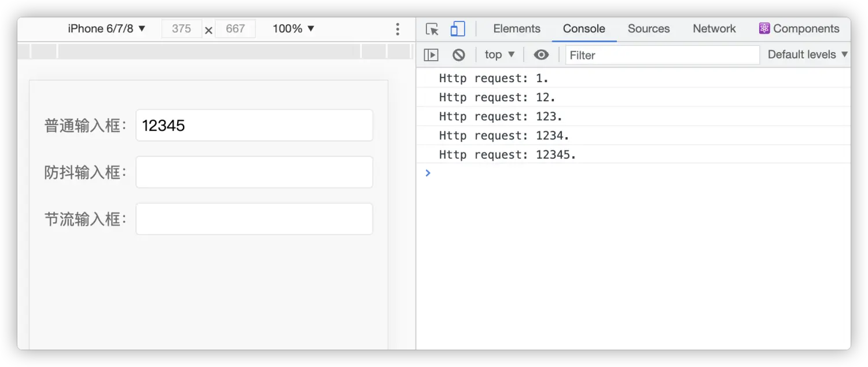
Task: Switch to the Elements tab
Action: click(517, 29)
